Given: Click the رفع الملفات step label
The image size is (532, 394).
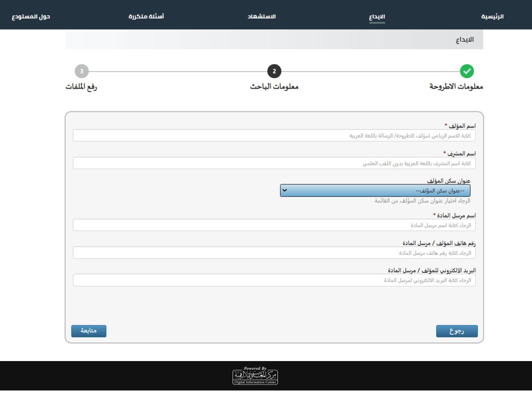Looking at the screenshot, I should pos(81,87).
